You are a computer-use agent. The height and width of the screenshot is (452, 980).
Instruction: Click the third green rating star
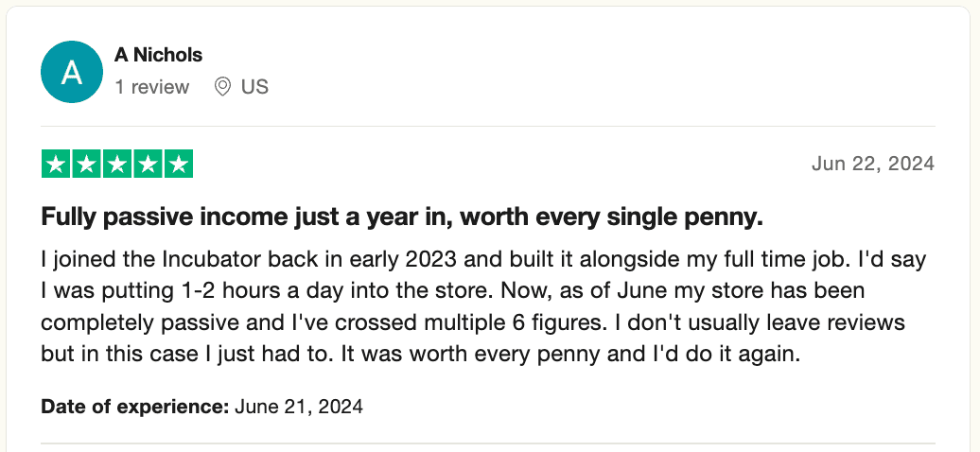click(x=117, y=164)
